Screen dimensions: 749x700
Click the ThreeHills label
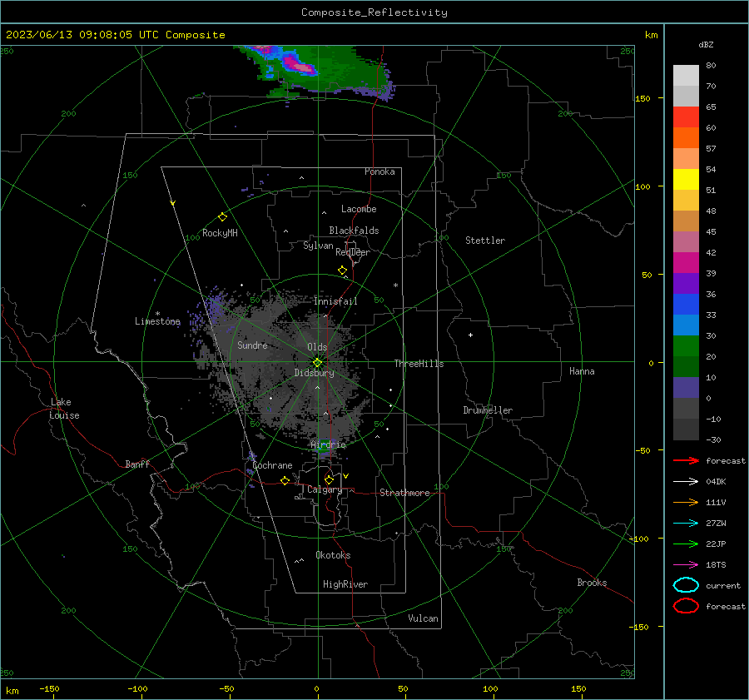point(419,364)
